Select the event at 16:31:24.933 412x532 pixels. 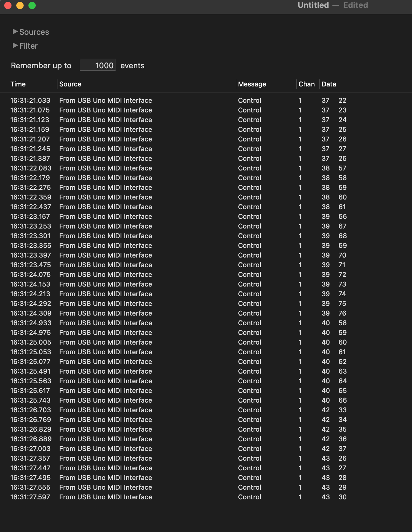click(31, 323)
